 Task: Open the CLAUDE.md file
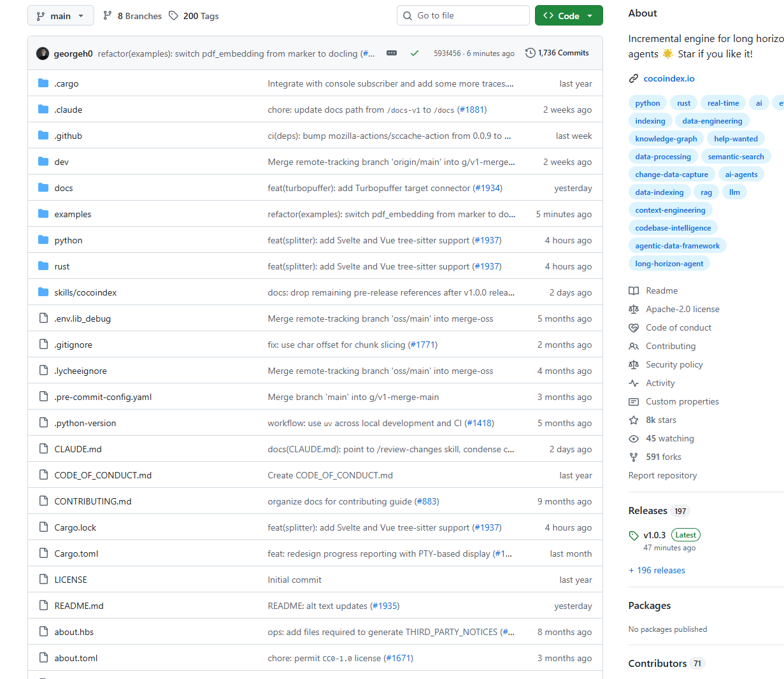[x=78, y=449]
